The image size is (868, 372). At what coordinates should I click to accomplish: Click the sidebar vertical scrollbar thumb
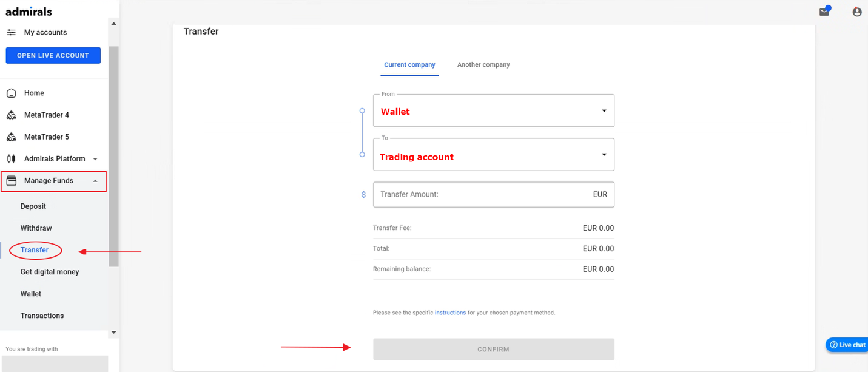coord(113,157)
